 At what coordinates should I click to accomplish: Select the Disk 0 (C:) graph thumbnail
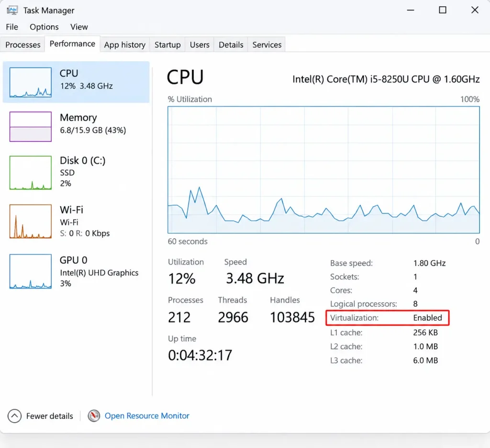click(x=30, y=173)
